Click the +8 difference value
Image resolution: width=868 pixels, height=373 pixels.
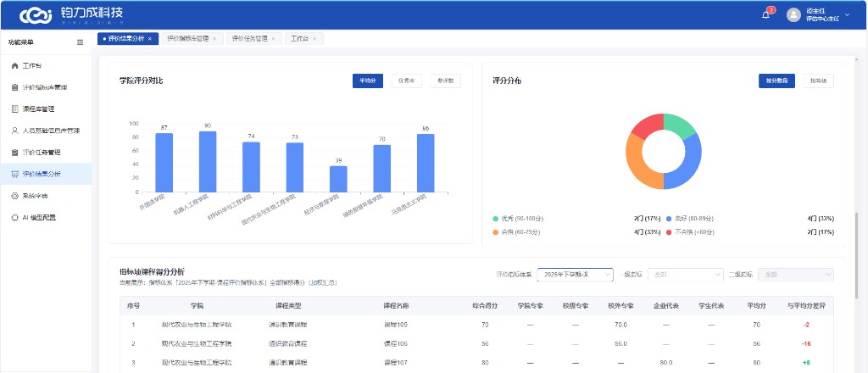(807, 363)
